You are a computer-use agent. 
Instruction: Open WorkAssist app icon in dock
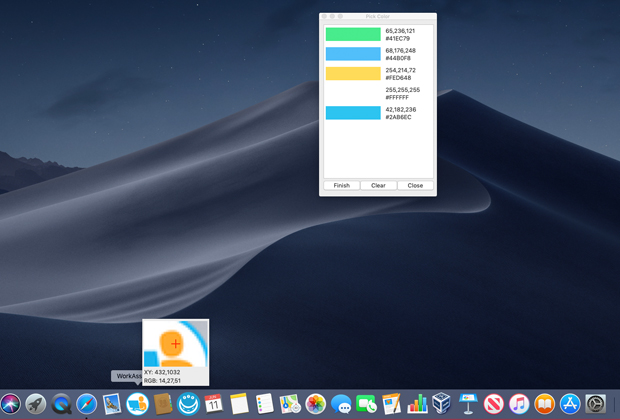[138, 404]
